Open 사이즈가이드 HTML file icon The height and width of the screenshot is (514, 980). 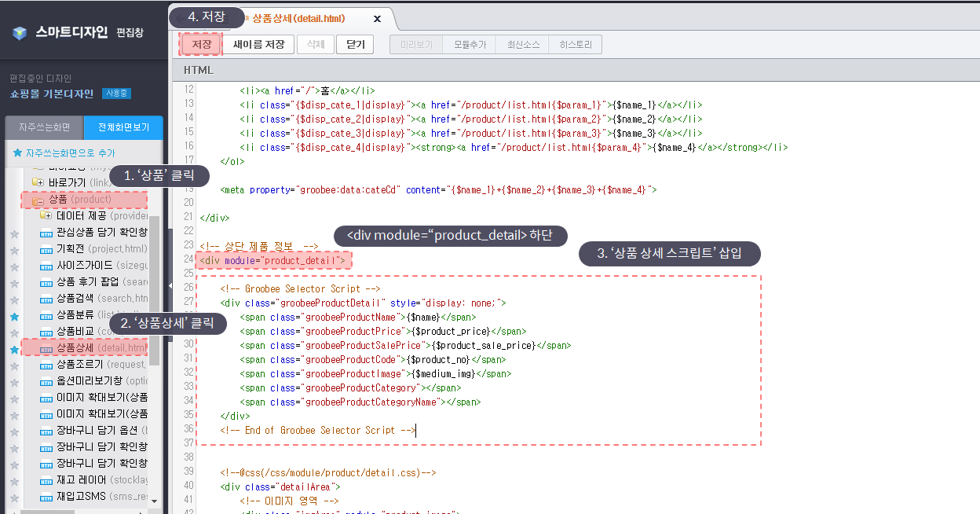(x=46, y=266)
